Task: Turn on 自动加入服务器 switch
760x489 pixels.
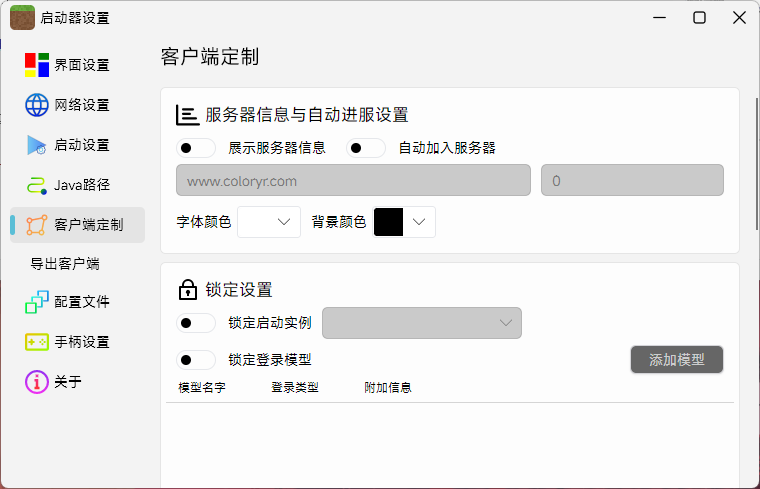Action: coord(366,148)
